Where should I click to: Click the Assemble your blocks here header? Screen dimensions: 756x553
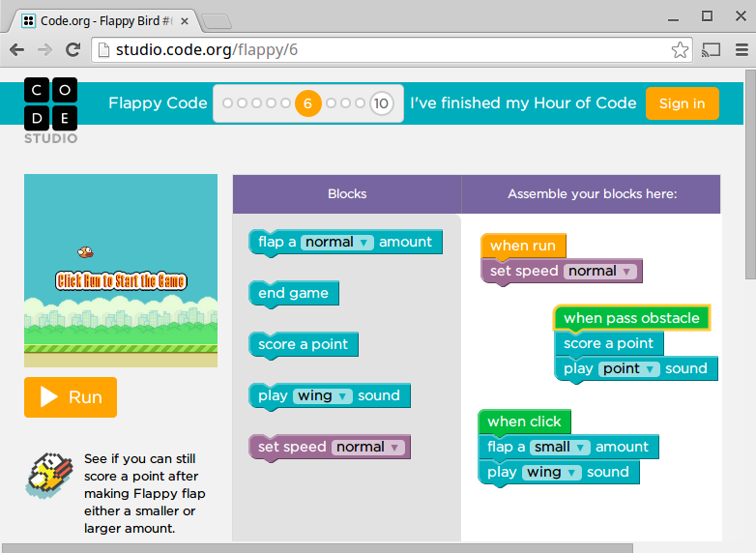(592, 193)
